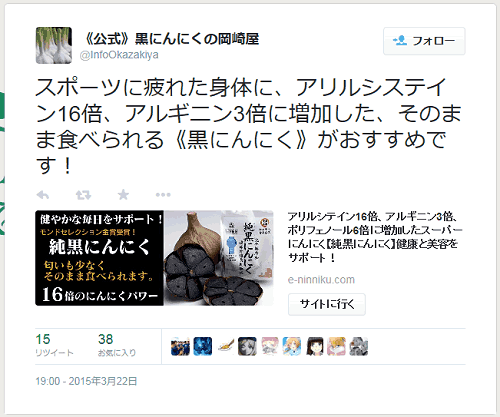The image size is (500, 417).
Task: Click the first user avatar in the list
Action: pos(180,346)
